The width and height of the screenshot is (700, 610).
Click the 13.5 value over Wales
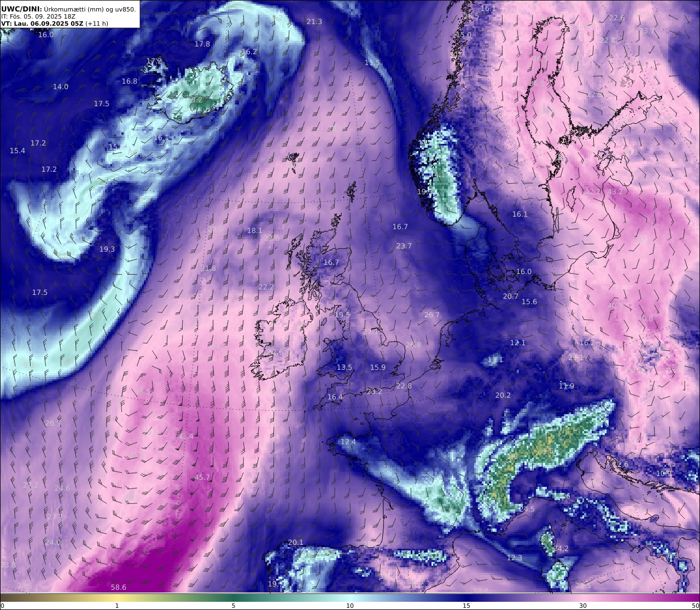345,367
